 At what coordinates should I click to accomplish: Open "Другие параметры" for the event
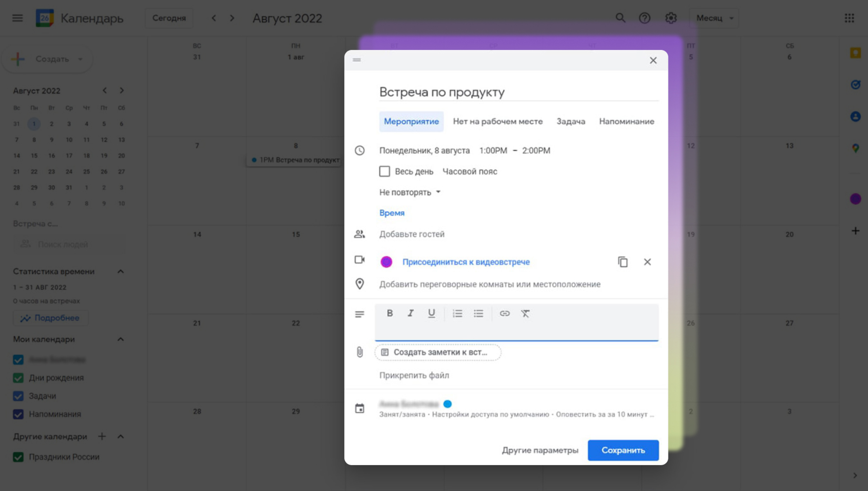pyautogui.click(x=540, y=450)
